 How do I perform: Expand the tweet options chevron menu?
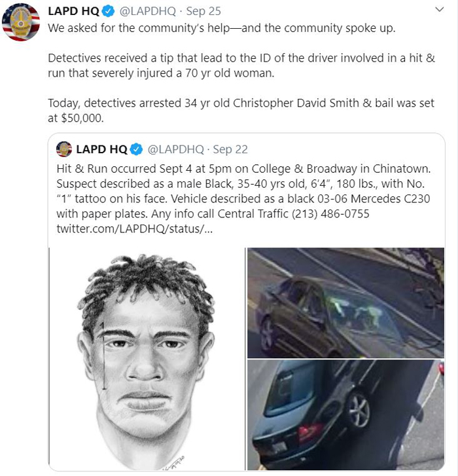click(439, 10)
